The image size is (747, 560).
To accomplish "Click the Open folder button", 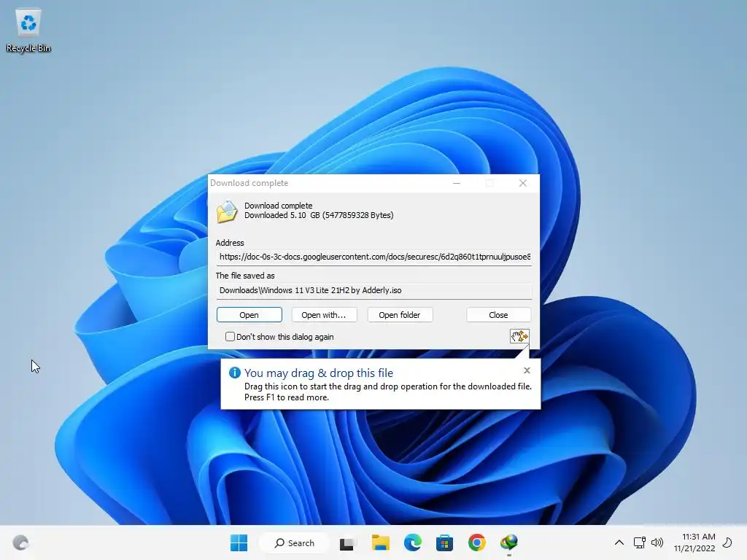I will (400, 315).
